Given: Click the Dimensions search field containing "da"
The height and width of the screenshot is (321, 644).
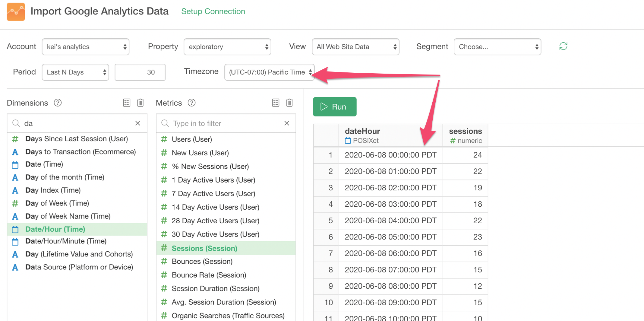Looking at the screenshot, I should pyautogui.click(x=77, y=123).
